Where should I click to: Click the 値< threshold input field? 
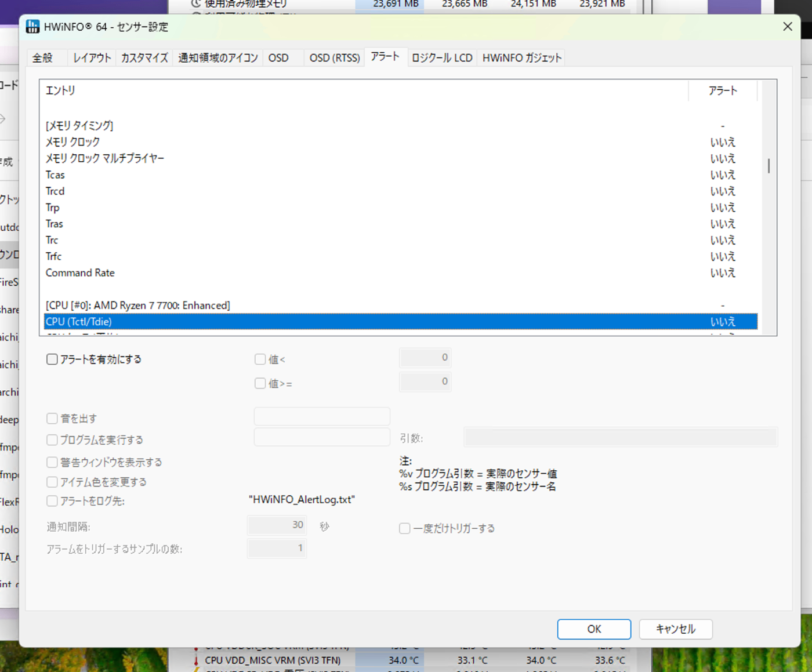(425, 358)
